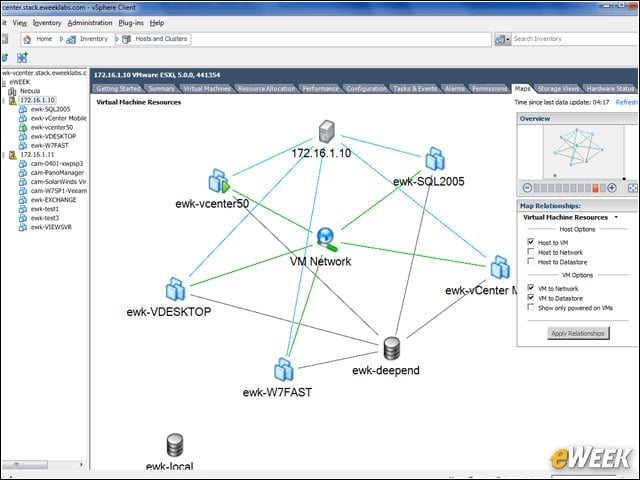Enable the Host to Network checkbox
The width and height of the screenshot is (640, 480).
point(531,251)
